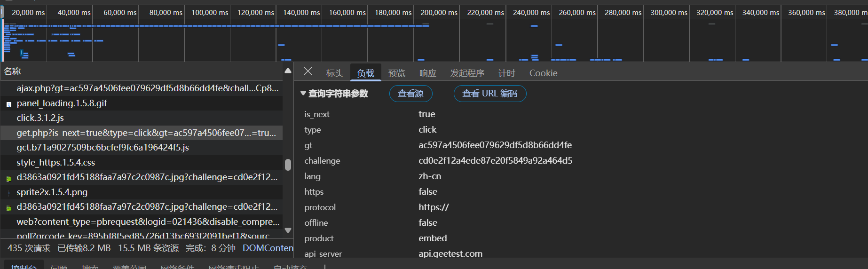Click the second d3863a09 jpg image icon
This screenshot has height=269, width=868.
(x=8, y=208)
